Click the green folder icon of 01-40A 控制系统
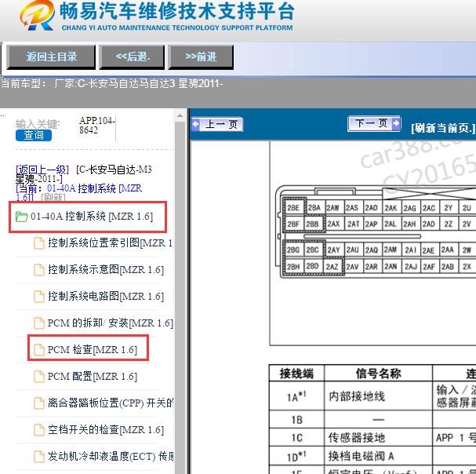Screen dimensions: 476x474 point(21,217)
